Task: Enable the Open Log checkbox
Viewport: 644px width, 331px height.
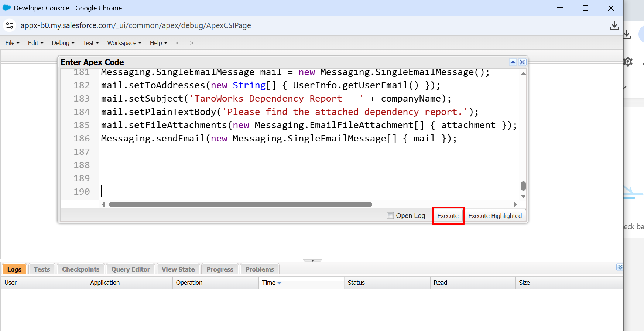Action: click(x=390, y=216)
